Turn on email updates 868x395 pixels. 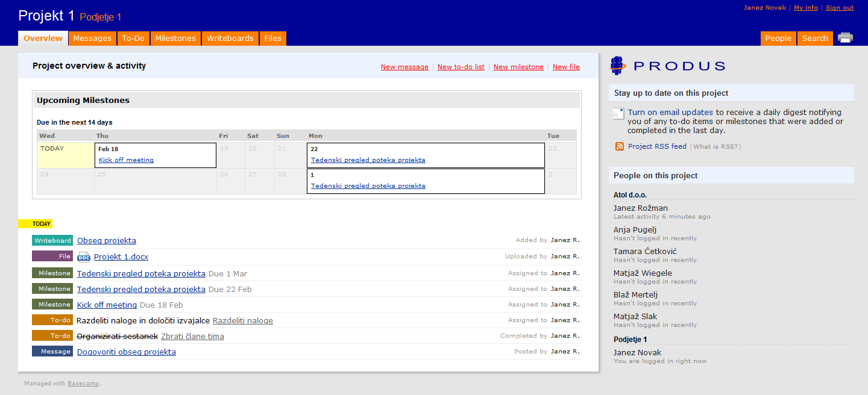tap(670, 113)
